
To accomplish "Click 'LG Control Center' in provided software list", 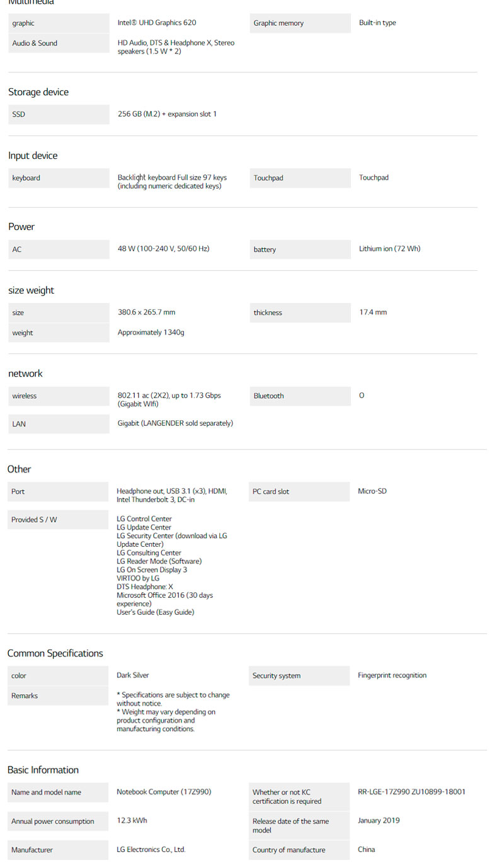I will [x=144, y=519].
